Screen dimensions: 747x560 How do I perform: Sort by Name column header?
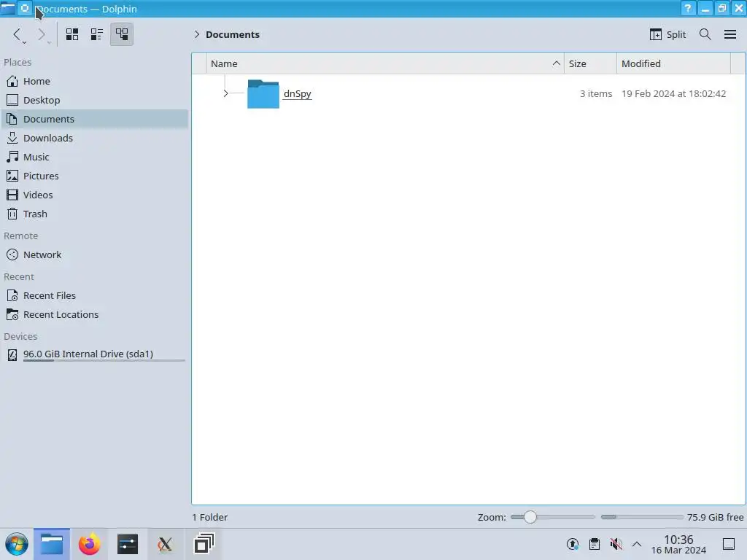coord(385,63)
